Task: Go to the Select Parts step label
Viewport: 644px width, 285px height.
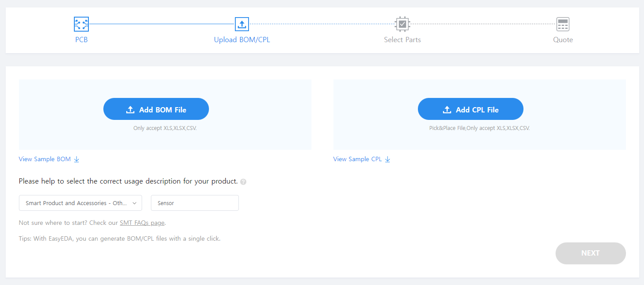Action: coord(402,40)
